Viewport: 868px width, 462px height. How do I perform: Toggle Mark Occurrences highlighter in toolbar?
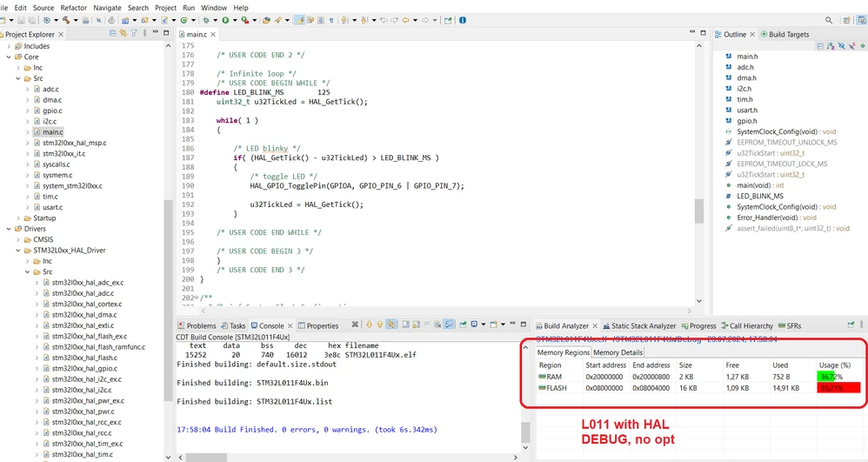click(x=299, y=20)
